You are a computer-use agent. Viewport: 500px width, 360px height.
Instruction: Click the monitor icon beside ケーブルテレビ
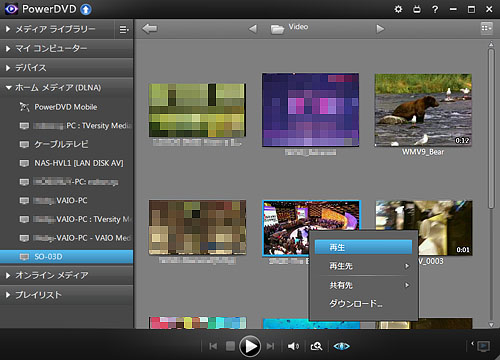coord(24,145)
